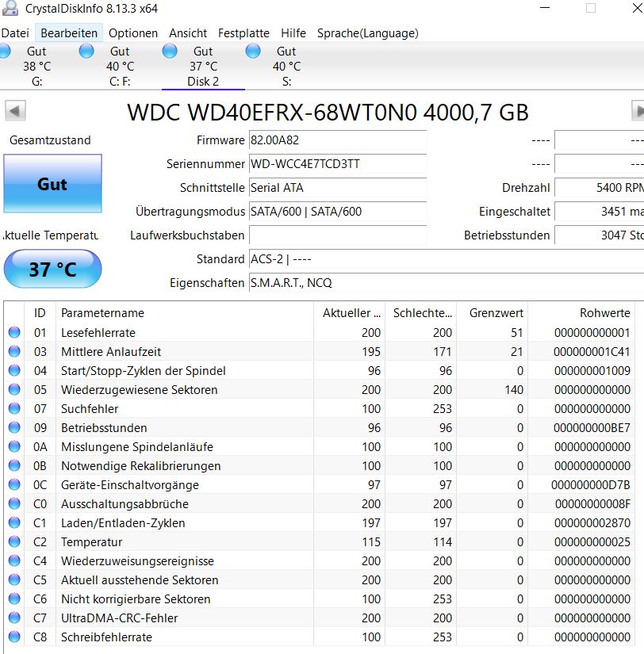Open the Bearbeiten menu
Image resolution: width=644 pixels, height=654 pixels.
69,33
